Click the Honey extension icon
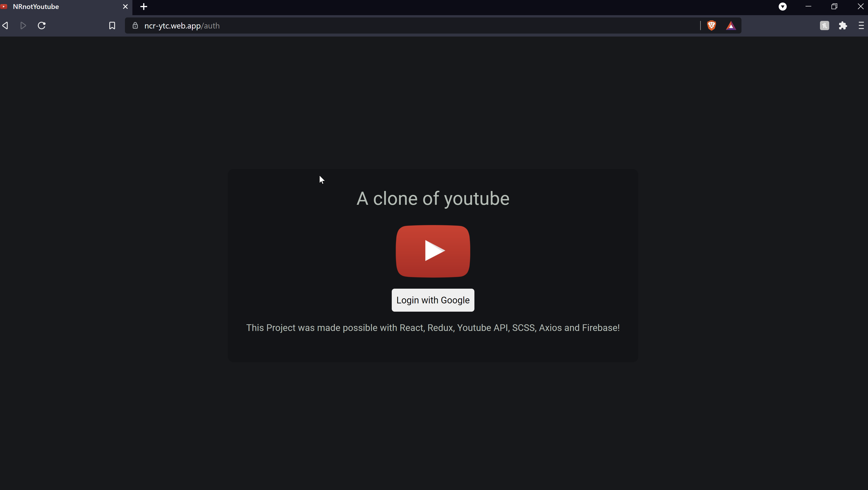Screen dimensions: 868x490 825,25
